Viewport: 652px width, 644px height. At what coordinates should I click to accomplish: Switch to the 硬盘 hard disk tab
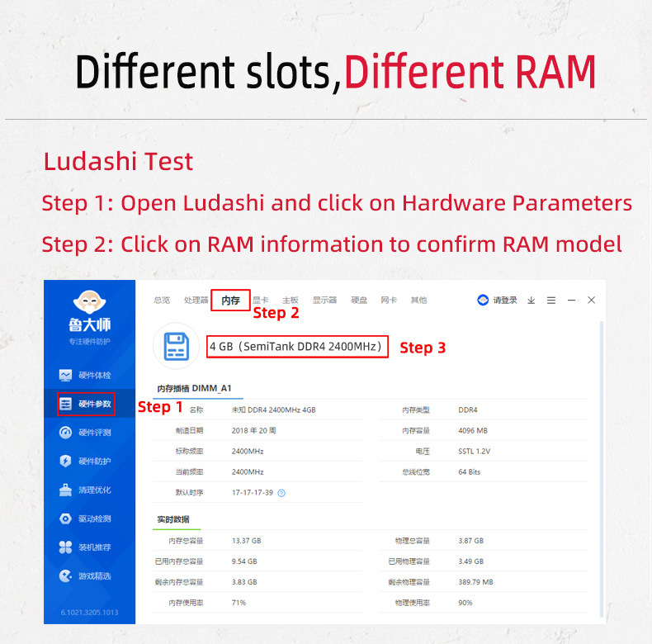[359, 300]
